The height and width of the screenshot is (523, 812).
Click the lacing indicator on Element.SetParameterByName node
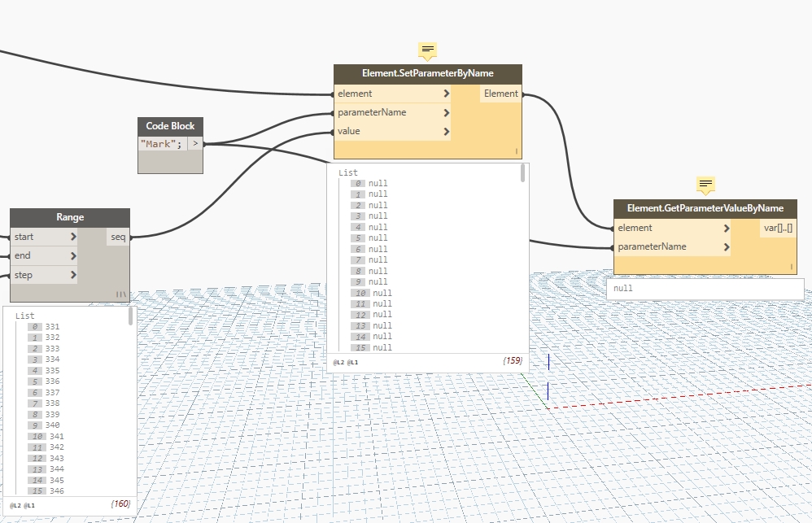516,151
